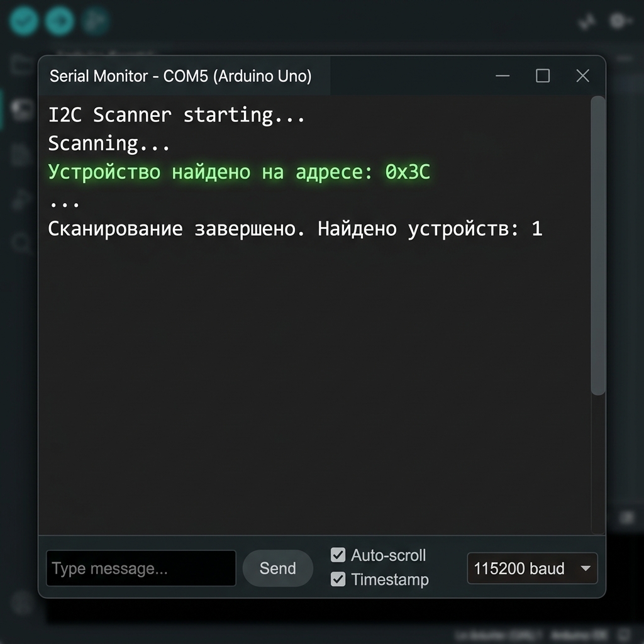Click the Verify sketch checkmark icon
The image size is (644, 644).
(23, 21)
